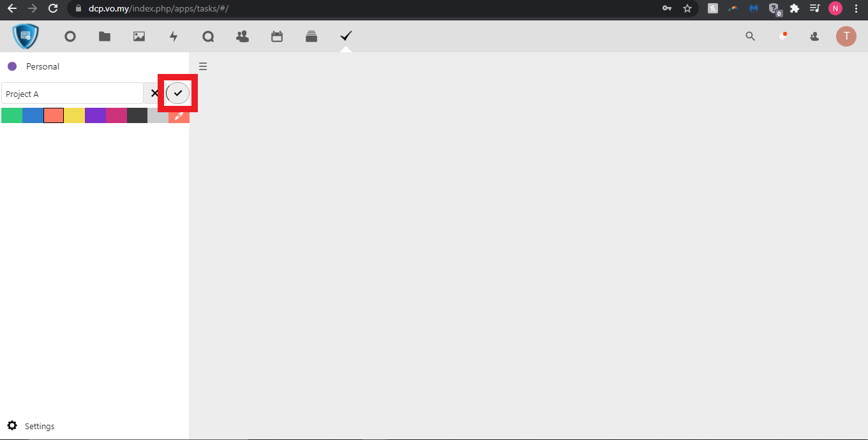Screen dimensions: 868x440
Task: Open the Activity lightning bolt icon
Action: point(174,36)
